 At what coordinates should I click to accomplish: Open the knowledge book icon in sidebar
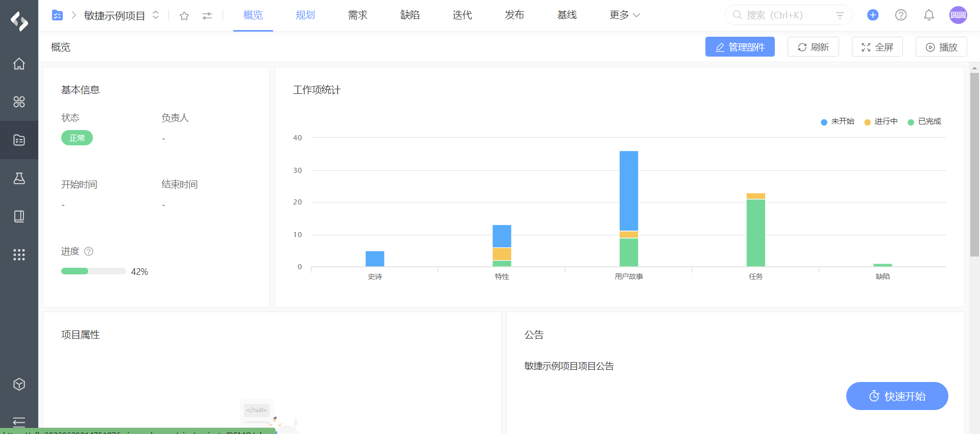[19, 216]
